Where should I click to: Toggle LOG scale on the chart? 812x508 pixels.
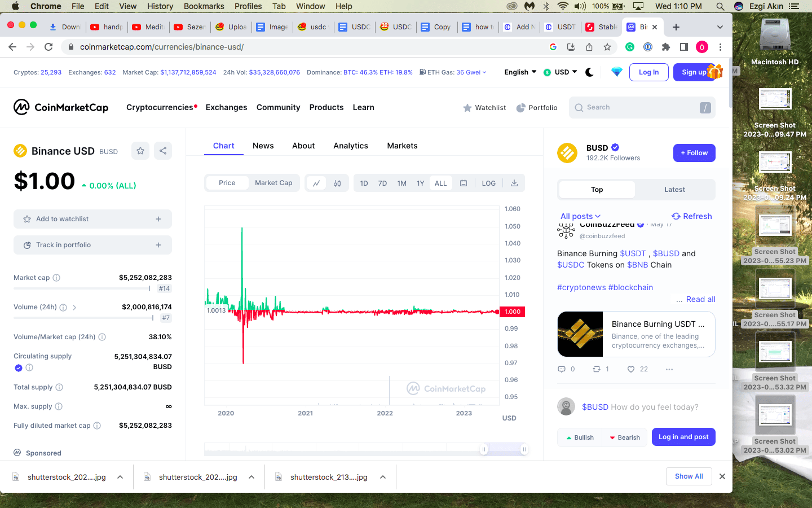tap(489, 183)
